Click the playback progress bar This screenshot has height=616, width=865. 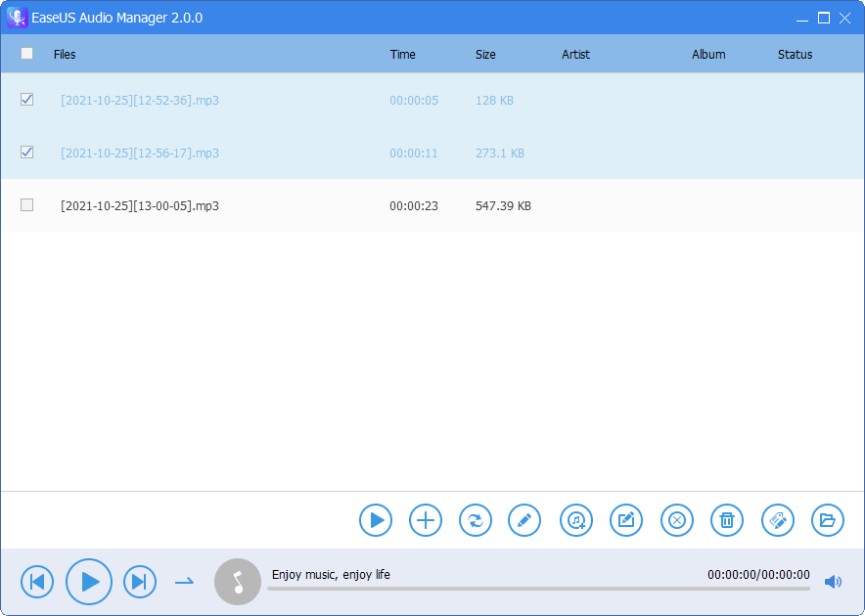(538, 589)
